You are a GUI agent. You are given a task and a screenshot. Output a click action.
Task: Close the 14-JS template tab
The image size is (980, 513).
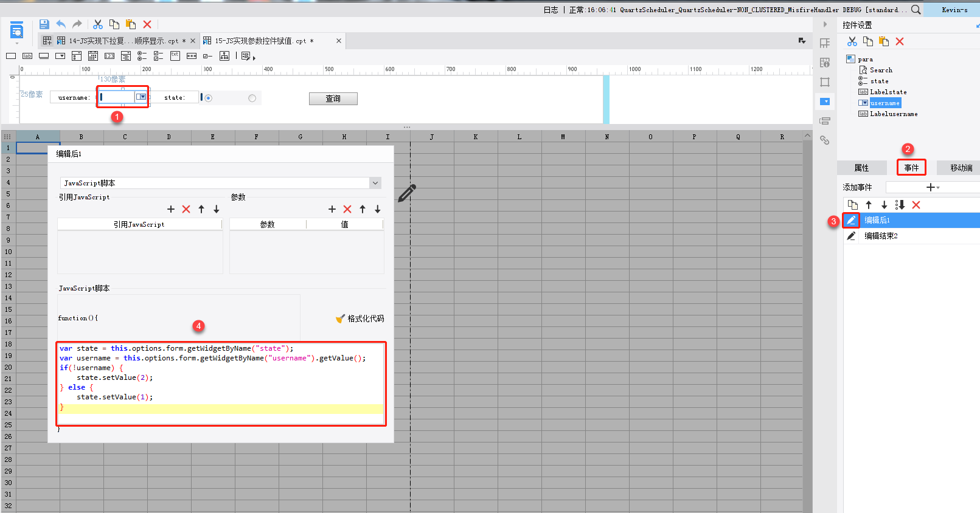tap(193, 41)
